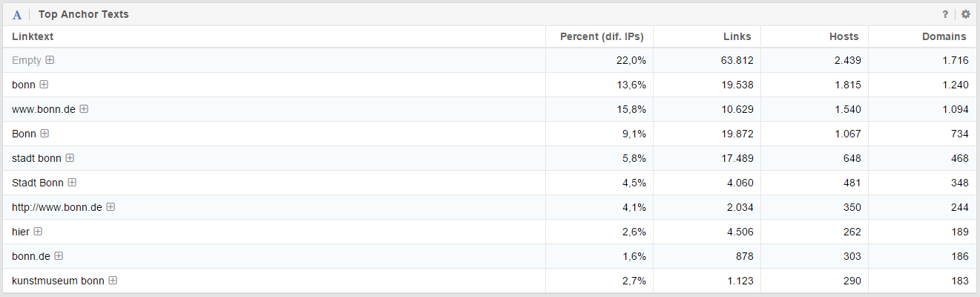Click plus icon beside capitalized 'Stadt Bonn'
The width and height of the screenshot is (980, 297).
[72, 183]
